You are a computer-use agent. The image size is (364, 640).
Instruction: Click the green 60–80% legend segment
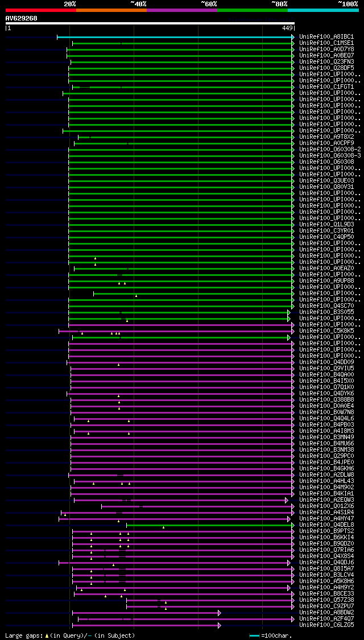click(x=253, y=10)
